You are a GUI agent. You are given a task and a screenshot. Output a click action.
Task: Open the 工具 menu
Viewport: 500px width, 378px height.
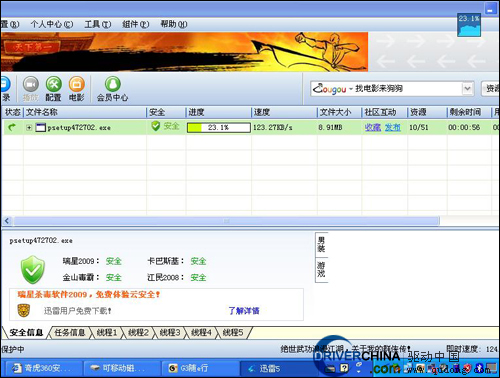click(x=97, y=24)
